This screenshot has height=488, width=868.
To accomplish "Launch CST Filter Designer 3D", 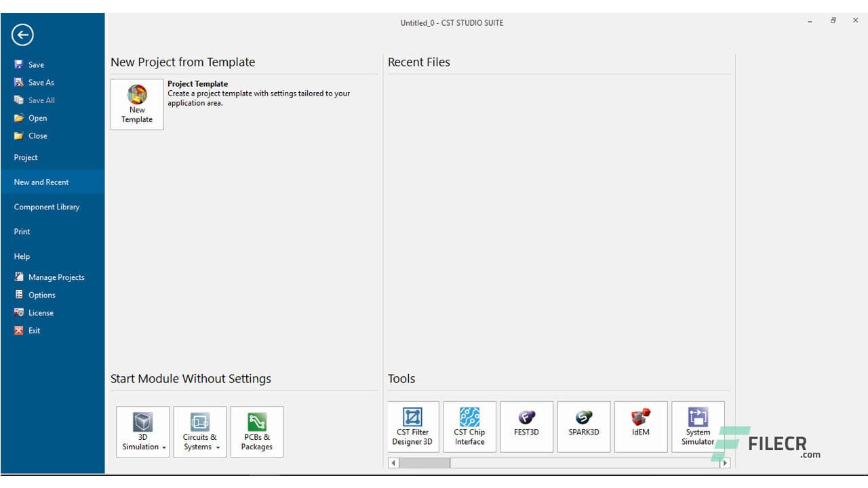I will pos(412,426).
